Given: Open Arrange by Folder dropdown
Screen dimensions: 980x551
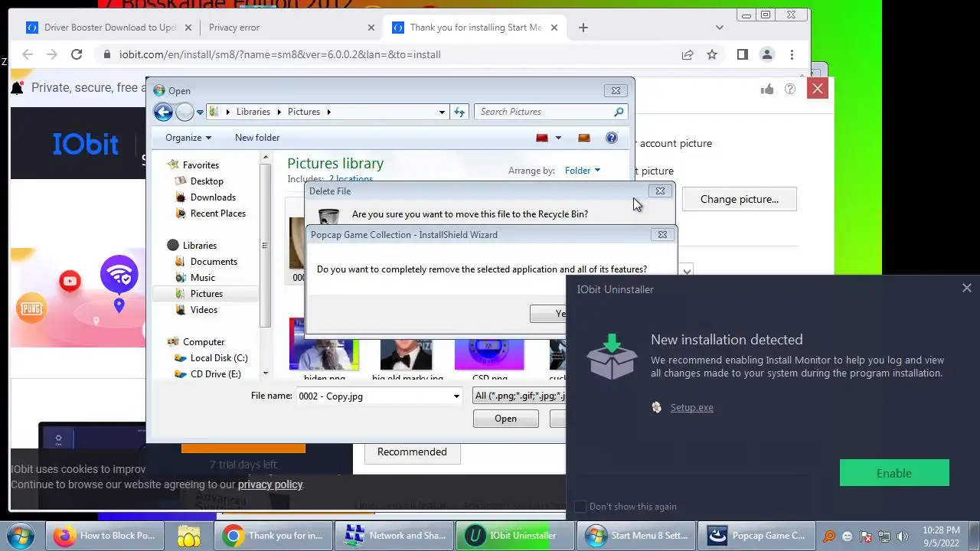Looking at the screenshot, I should point(583,171).
